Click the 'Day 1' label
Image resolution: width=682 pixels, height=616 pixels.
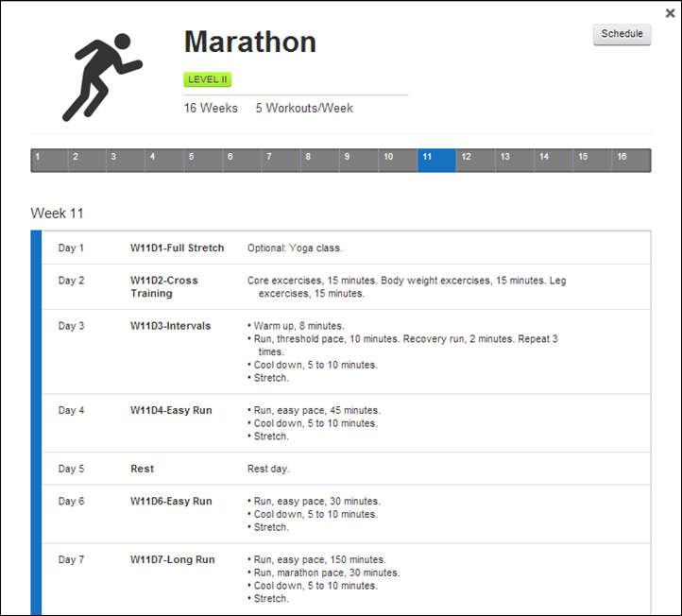(x=72, y=248)
